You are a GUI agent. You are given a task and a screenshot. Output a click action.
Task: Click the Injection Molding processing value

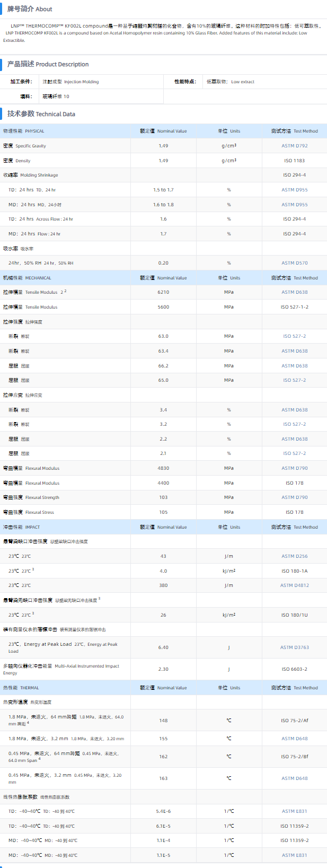(x=70, y=82)
